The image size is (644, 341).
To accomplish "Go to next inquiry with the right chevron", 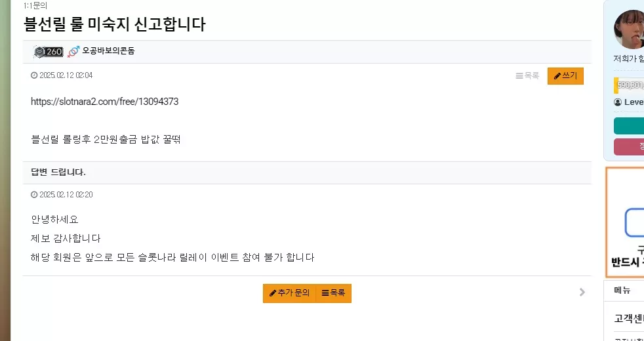I will [x=582, y=292].
